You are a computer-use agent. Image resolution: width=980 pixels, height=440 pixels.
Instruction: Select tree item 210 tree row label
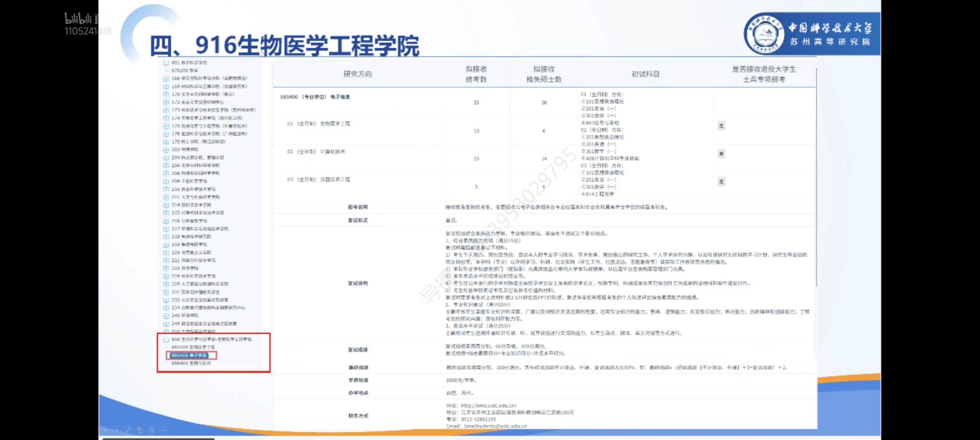193,189
